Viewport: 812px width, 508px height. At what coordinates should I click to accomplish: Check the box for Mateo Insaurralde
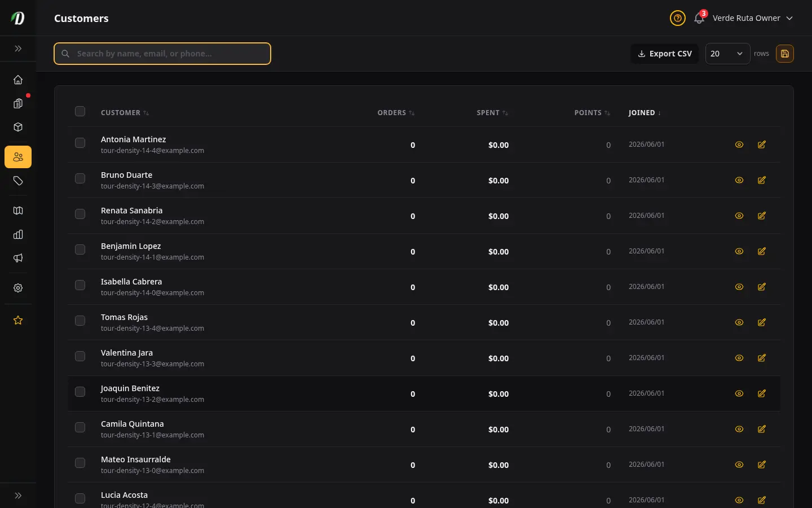(80, 463)
